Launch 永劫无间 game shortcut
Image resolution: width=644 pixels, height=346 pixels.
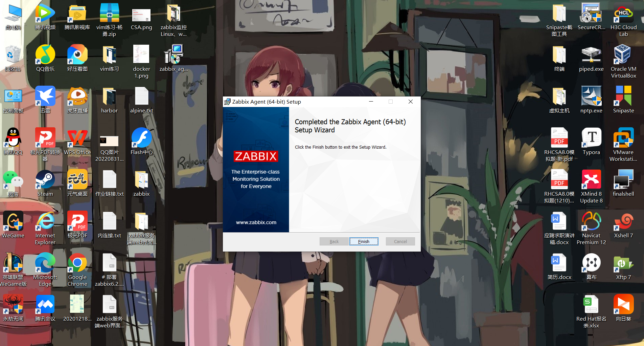point(13,308)
